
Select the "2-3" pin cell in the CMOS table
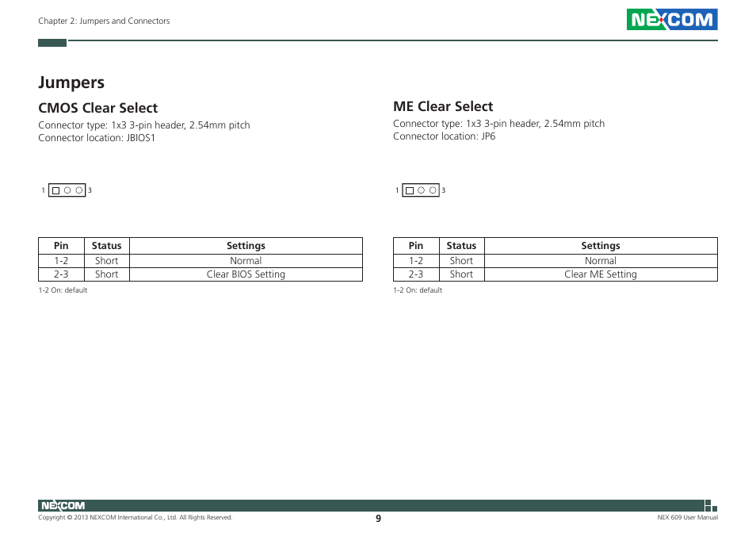click(61, 274)
